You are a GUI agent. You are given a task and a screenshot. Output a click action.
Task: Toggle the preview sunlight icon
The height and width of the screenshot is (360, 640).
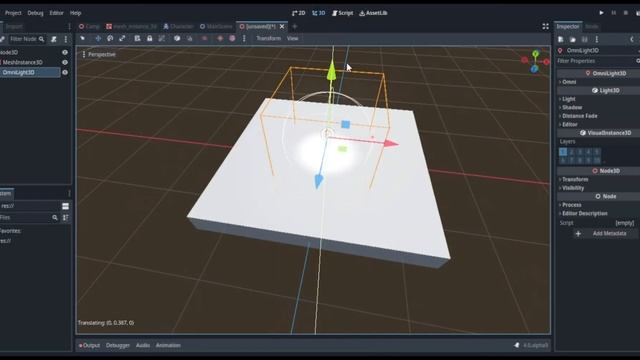(220, 38)
